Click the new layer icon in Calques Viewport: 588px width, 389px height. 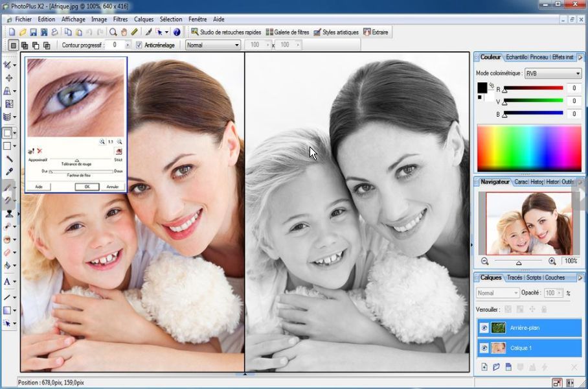[x=484, y=367]
